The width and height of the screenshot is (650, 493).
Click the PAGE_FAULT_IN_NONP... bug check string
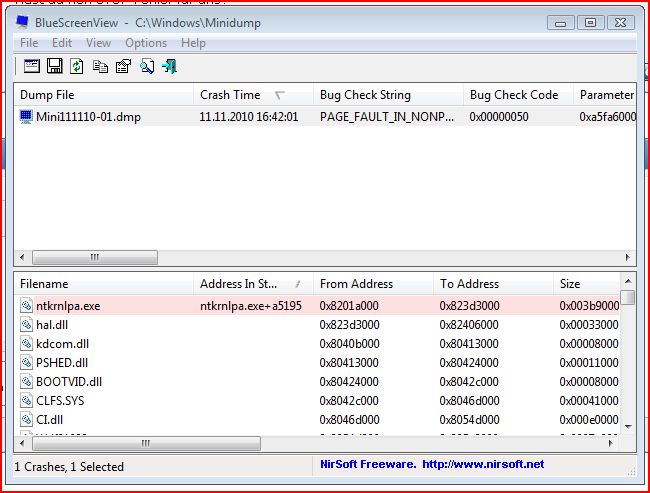pyautogui.click(x=387, y=117)
